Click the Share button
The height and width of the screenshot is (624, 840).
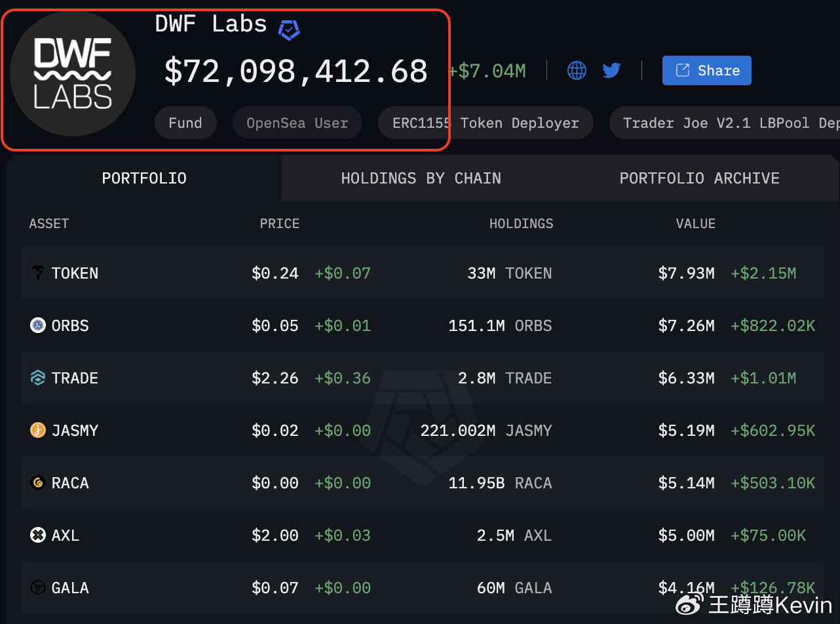707,70
